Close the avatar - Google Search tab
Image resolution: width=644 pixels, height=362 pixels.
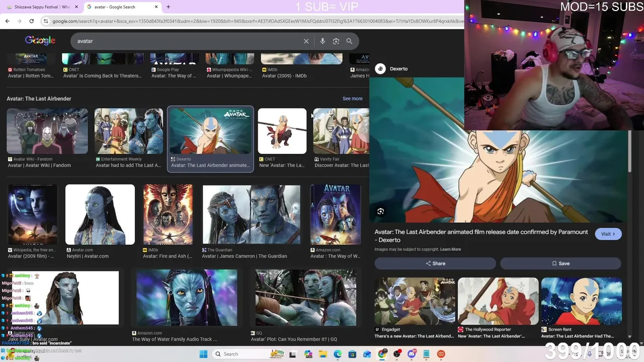tap(156, 7)
